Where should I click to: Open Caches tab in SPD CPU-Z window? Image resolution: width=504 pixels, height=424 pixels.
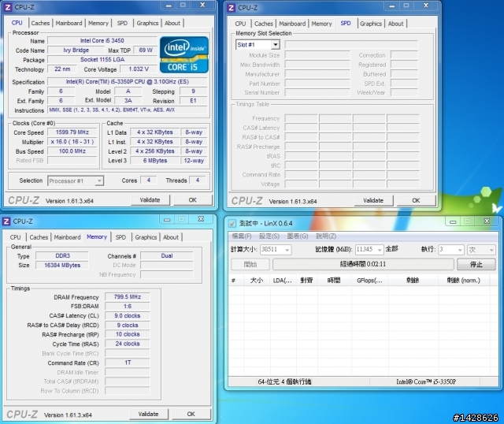point(264,24)
